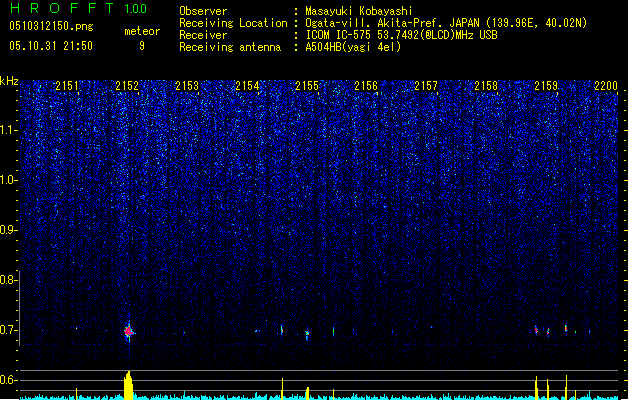The image size is (629, 400).
Task: Click the Ogata-vill. Akita-Pref. JAPAN location text
Action: point(446,23)
